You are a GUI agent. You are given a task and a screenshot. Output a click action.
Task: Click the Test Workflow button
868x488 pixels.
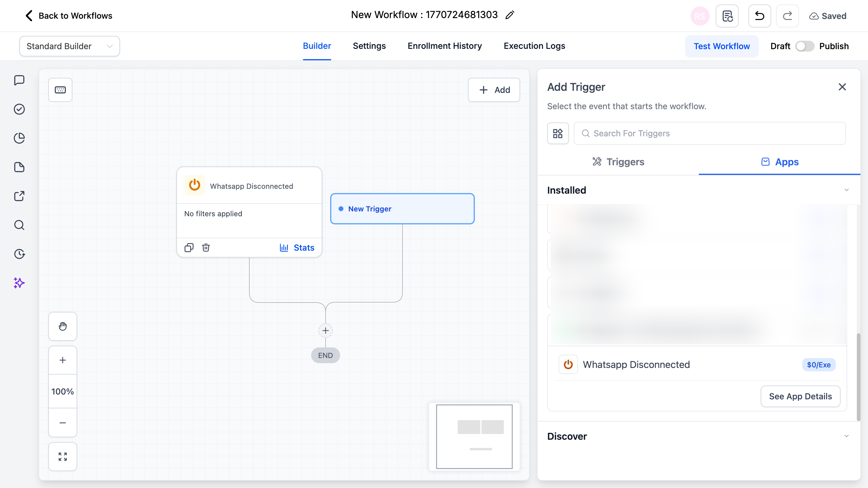(x=721, y=46)
